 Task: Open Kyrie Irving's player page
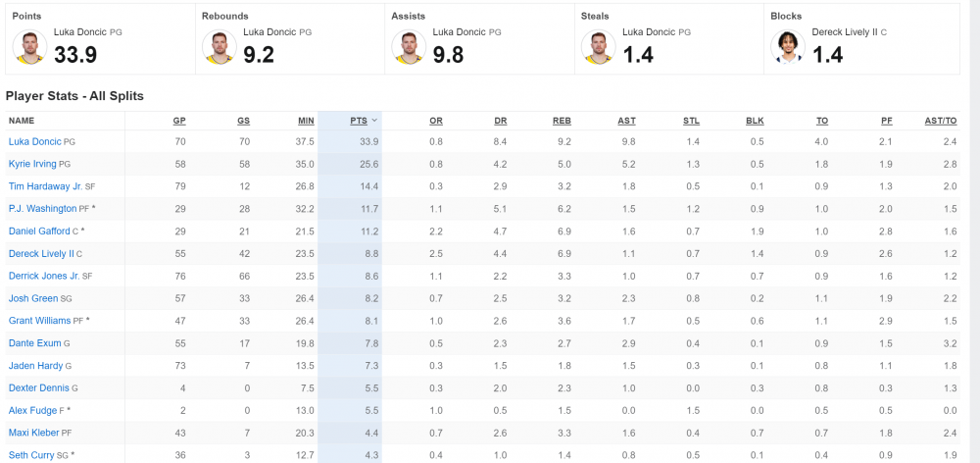(32, 164)
